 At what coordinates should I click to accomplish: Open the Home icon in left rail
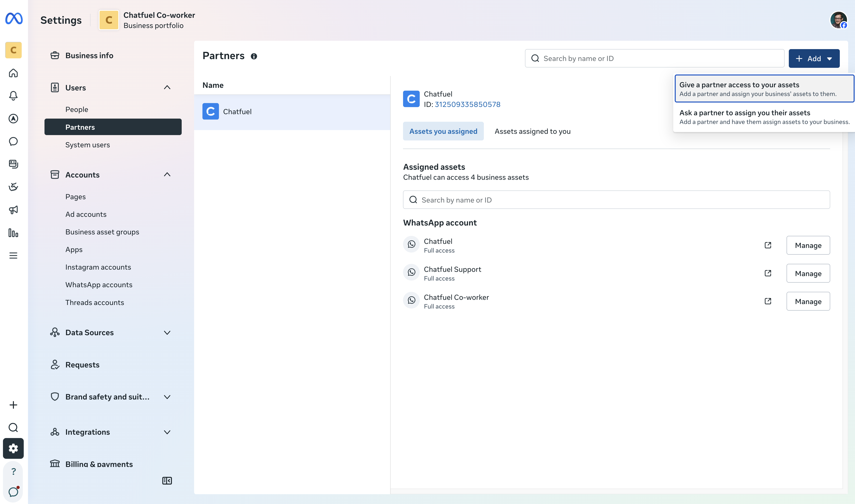point(13,73)
